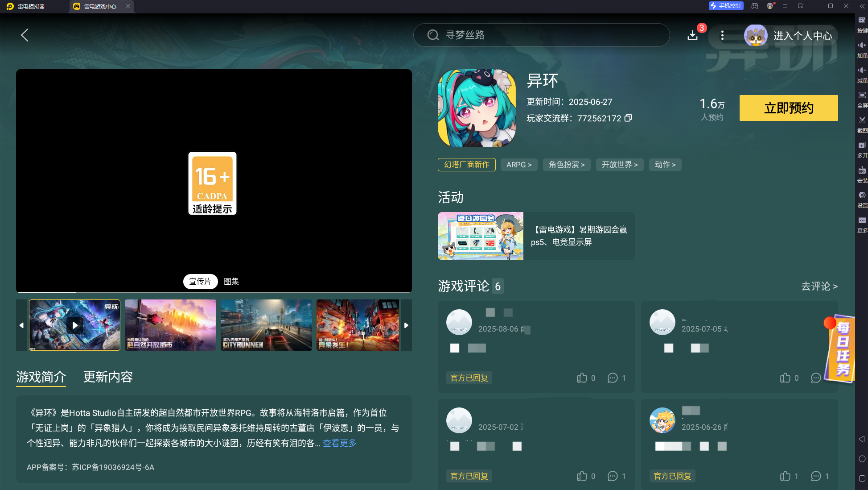Click the screenshot scissors icon in sidebar
Image resolution: width=868 pixels, height=490 pixels.
pyautogui.click(x=862, y=120)
